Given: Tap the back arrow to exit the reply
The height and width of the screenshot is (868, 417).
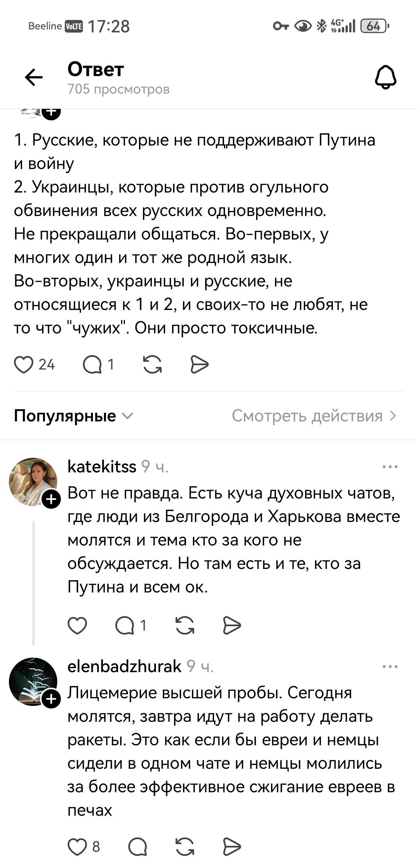Looking at the screenshot, I should (34, 77).
